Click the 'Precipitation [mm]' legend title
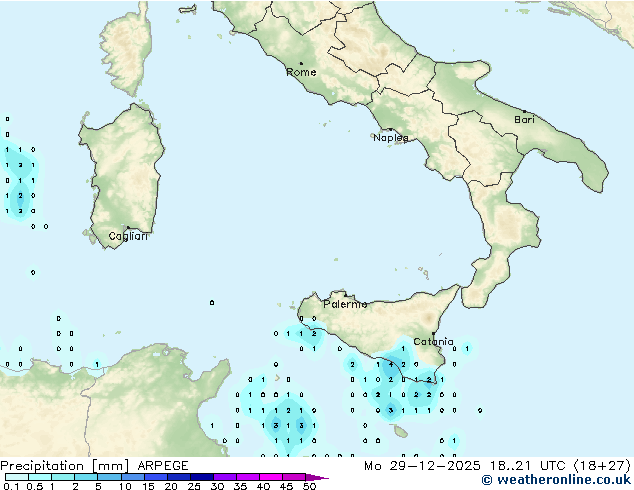 pyautogui.click(x=64, y=466)
